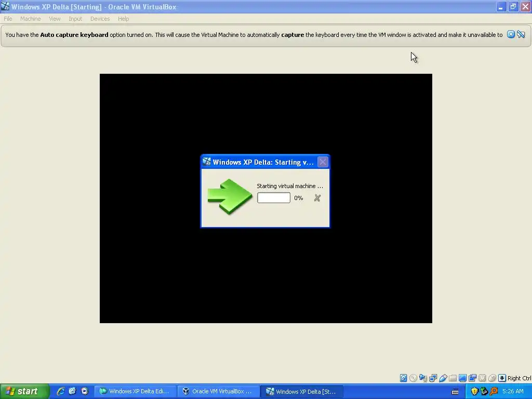The image size is (532, 399).
Task: Click the hard disk activity status icon
Action: click(403, 378)
